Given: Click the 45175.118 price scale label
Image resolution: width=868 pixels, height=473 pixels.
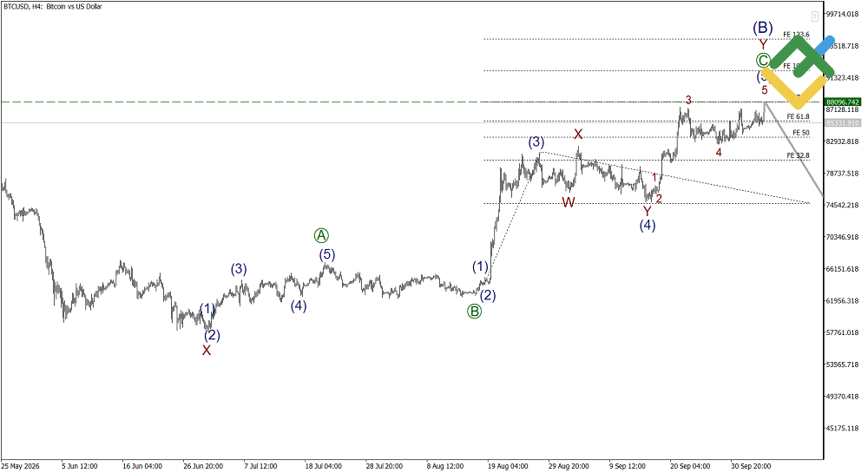Looking at the screenshot, I should tap(843, 429).
